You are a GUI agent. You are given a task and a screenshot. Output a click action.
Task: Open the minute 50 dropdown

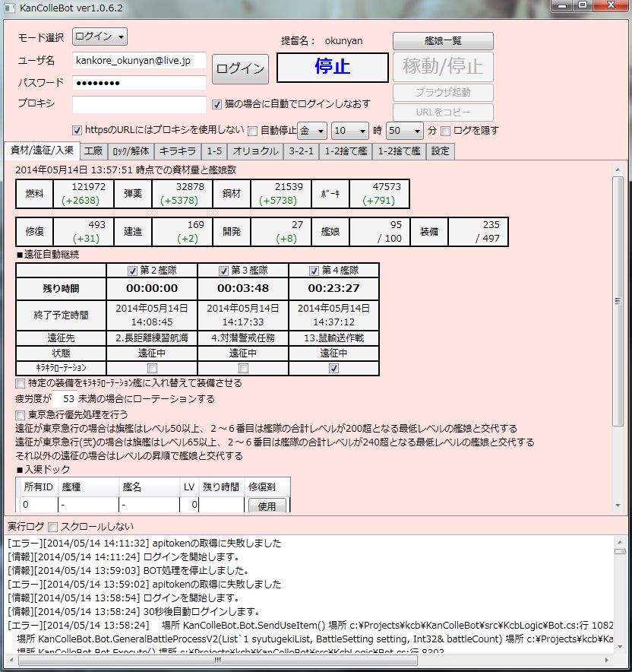click(x=405, y=131)
